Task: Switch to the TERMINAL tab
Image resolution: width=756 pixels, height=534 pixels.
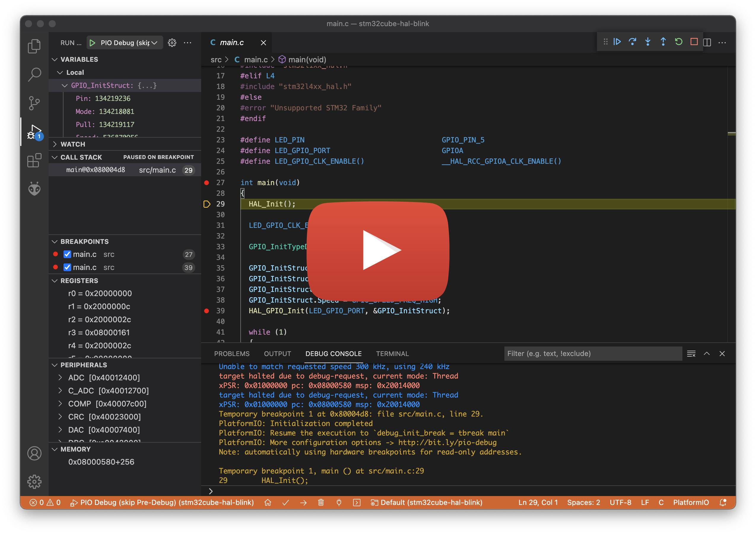Action: [x=392, y=354]
